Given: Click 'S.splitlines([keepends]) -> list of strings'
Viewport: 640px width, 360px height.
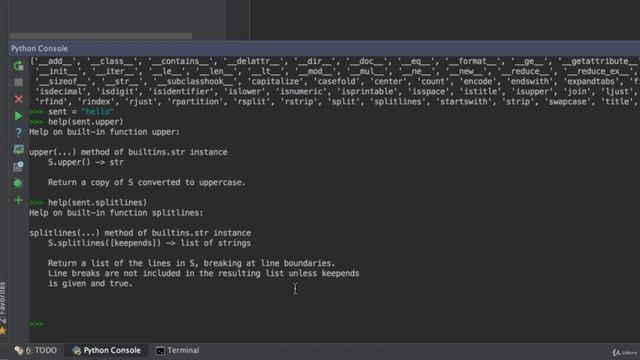Looking at the screenshot, I should [x=149, y=243].
